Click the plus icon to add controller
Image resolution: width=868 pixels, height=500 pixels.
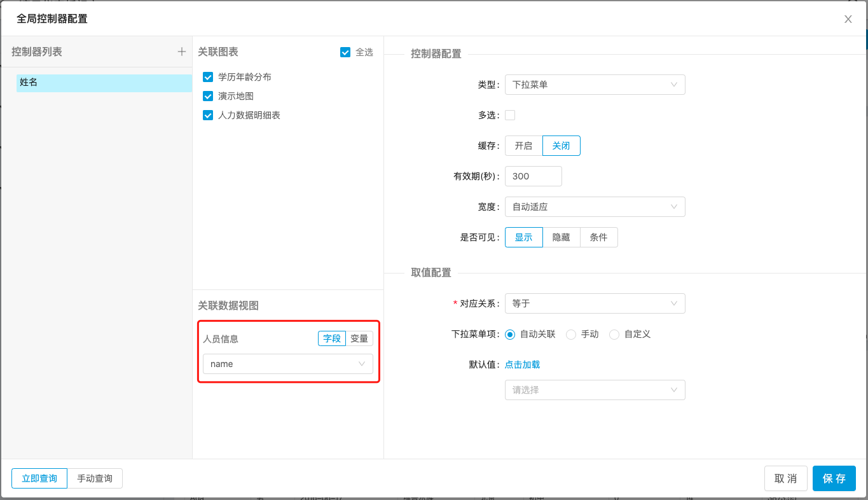point(182,52)
